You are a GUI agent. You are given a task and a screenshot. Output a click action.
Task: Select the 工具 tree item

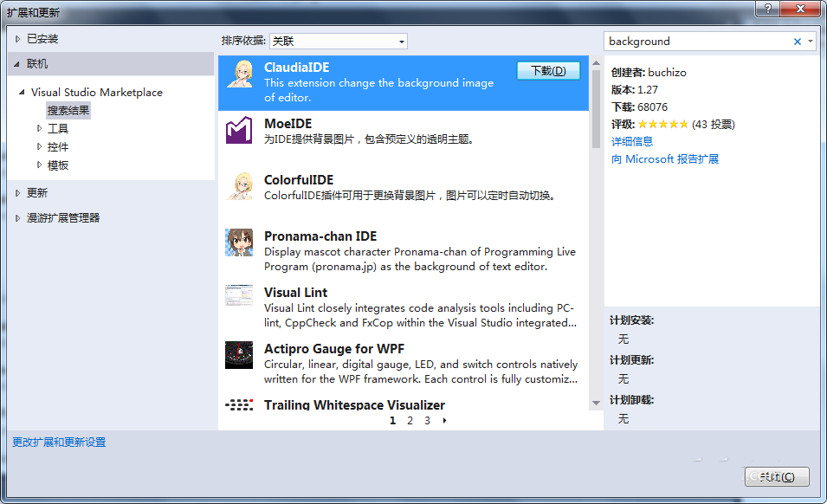(58, 129)
